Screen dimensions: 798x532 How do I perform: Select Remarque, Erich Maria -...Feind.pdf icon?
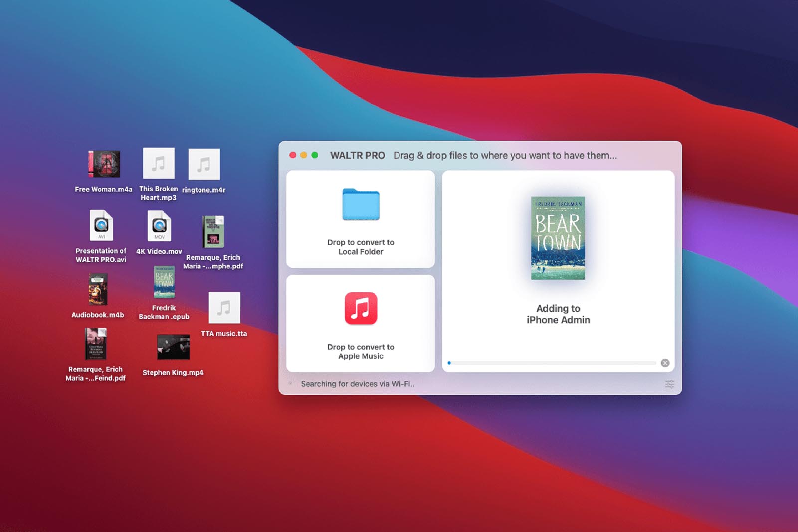click(x=96, y=344)
